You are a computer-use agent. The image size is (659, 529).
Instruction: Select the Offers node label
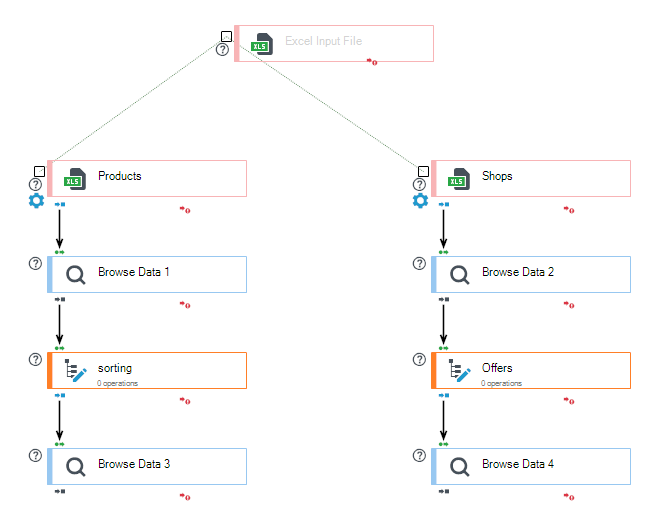[x=497, y=368]
